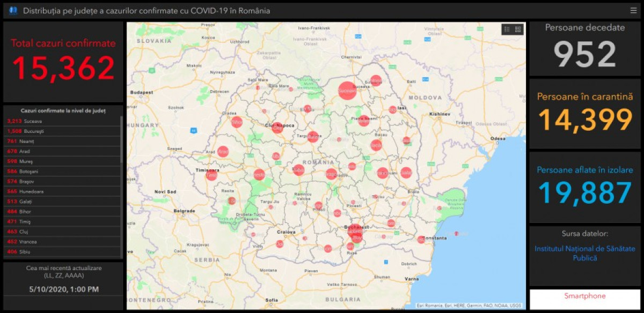Click the county list vertical scrollbar

coord(121,139)
